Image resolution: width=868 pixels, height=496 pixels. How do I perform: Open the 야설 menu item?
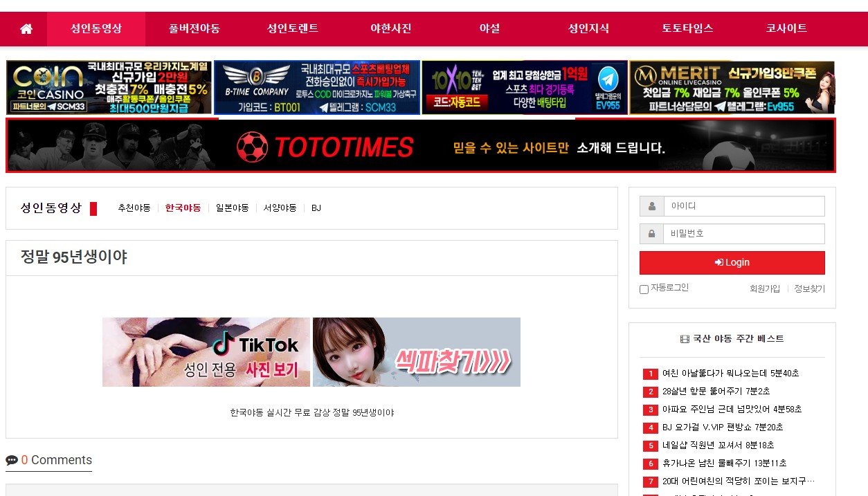pyautogui.click(x=489, y=29)
